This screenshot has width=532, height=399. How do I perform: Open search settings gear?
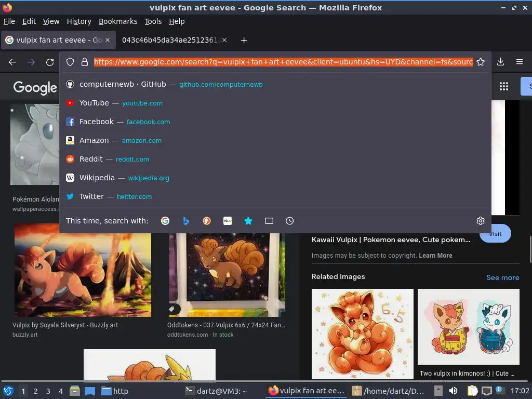coord(481,221)
